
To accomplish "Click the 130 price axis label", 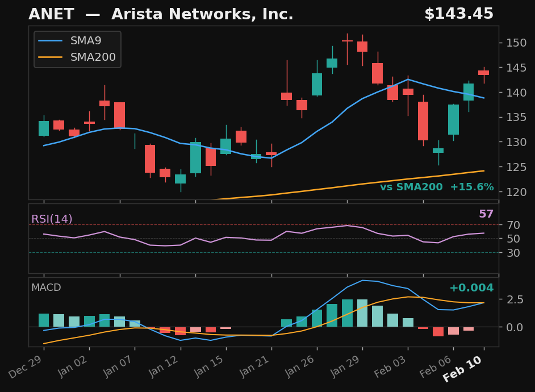I will click(516, 142).
